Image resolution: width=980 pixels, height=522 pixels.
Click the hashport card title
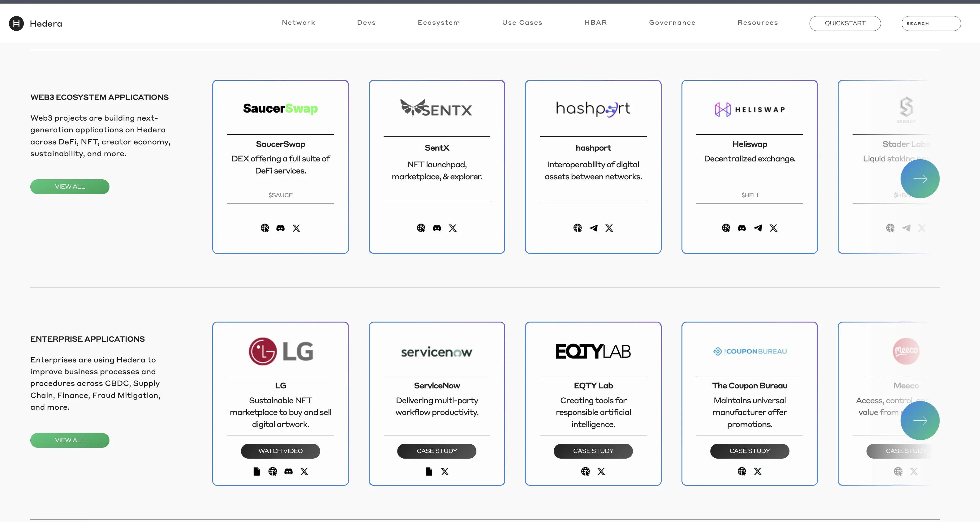(x=593, y=148)
